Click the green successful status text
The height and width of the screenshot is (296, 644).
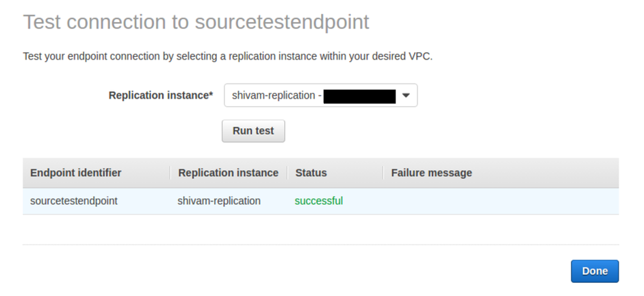[x=319, y=201]
